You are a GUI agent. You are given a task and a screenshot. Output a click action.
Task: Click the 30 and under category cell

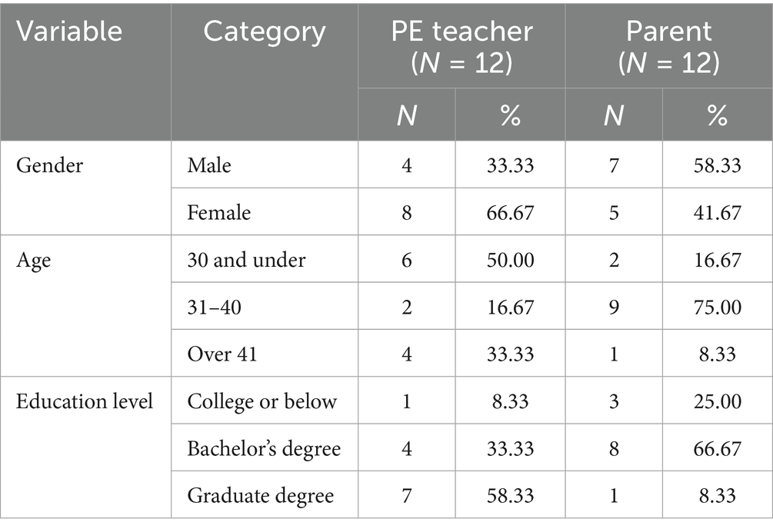(x=246, y=260)
